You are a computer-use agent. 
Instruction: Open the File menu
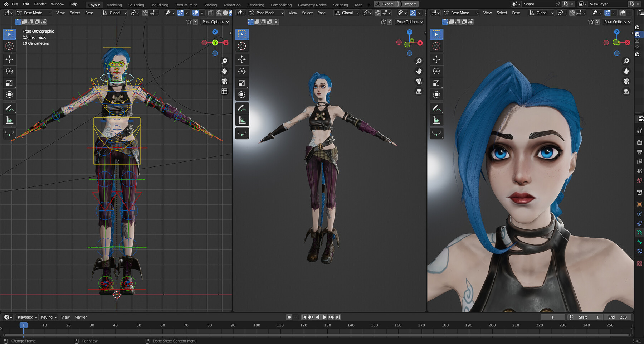pyautogui.click(x=15, y=4)
